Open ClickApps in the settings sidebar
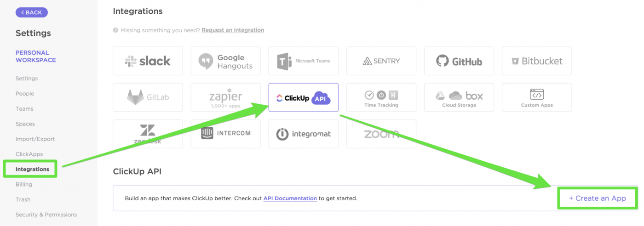 coord(29,154)
